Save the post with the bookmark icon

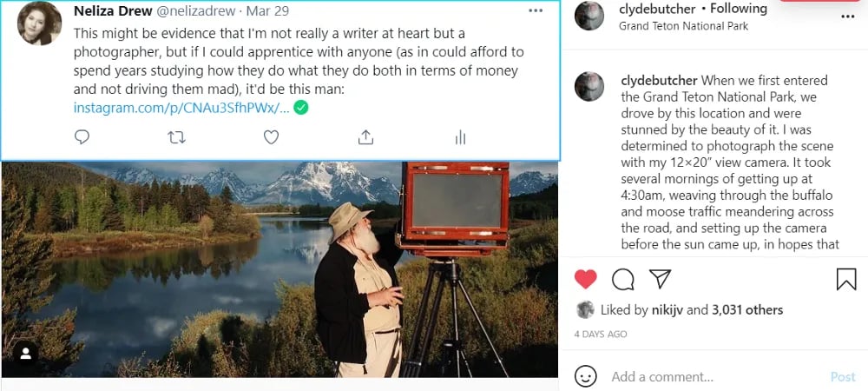[845, 279]
